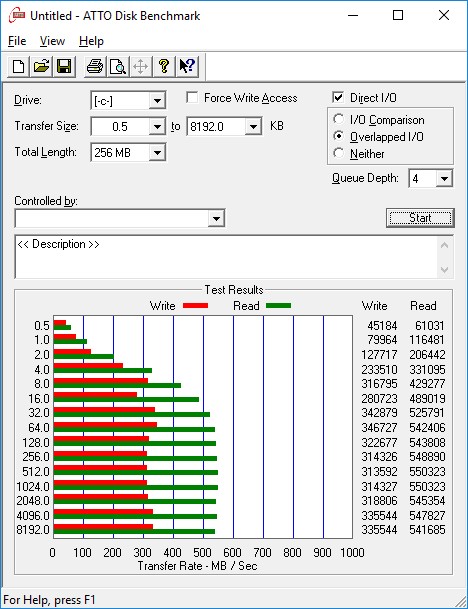The image size is (468, 609).
Task: Click into the Description text box
Action: (x=225, y=257)
